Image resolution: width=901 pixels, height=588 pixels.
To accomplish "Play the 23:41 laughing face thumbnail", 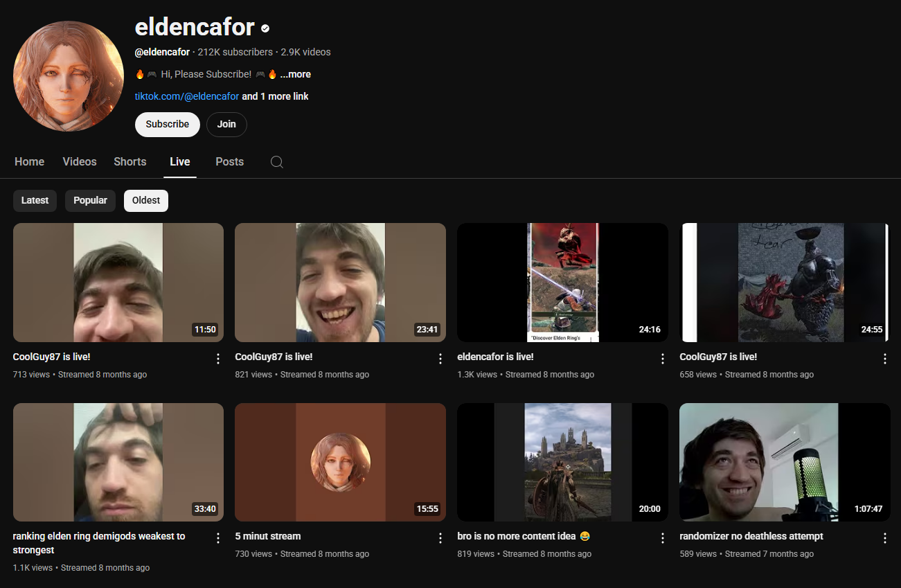I will tap(340, 283).
